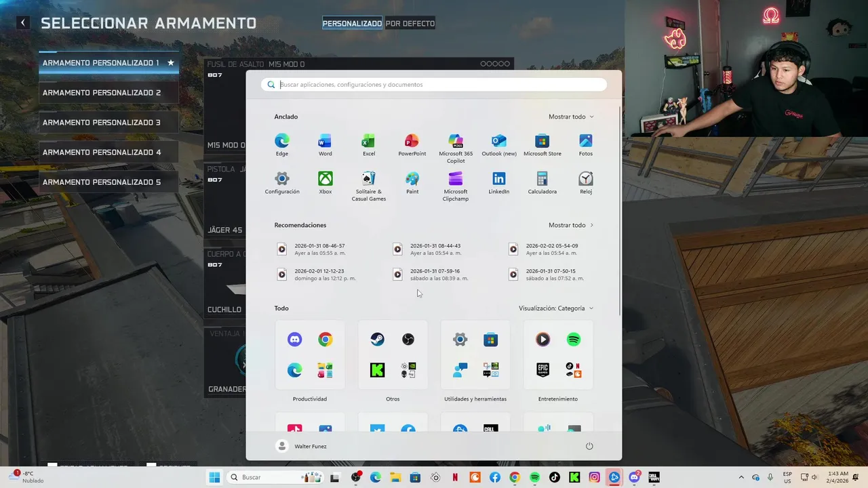Open Chrome in the Productividad group

325,340
